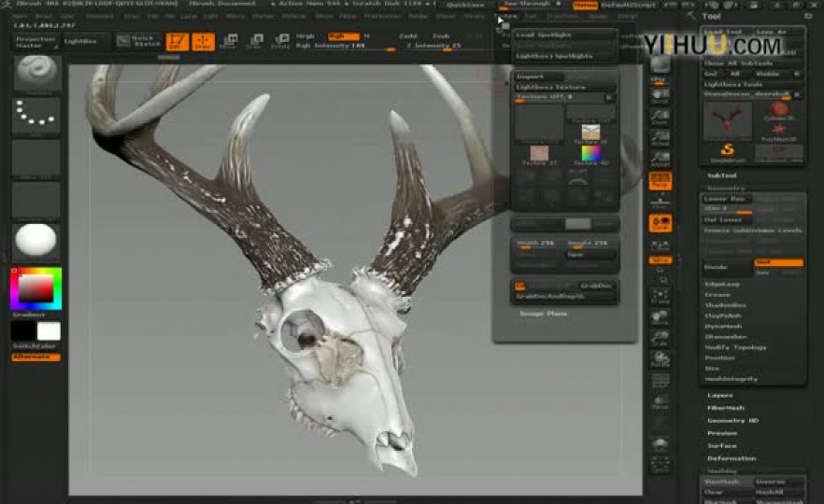
Task: Select the Rotate transform icon
Action: pos(280,41)
